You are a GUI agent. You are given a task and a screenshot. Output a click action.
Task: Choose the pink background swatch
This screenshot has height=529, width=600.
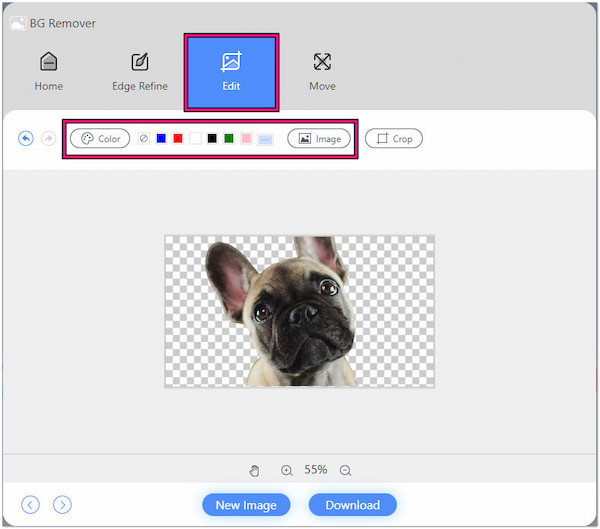pos(246,139)
